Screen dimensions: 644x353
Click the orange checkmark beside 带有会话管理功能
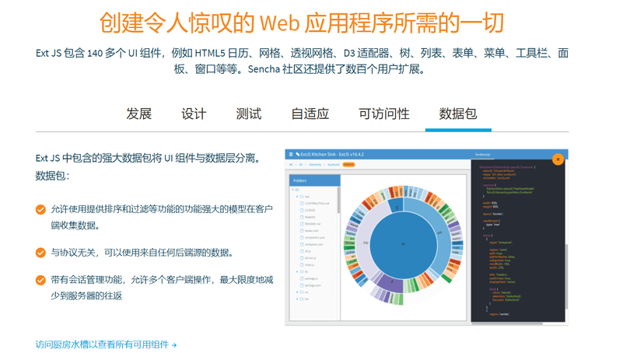point(40,280)
